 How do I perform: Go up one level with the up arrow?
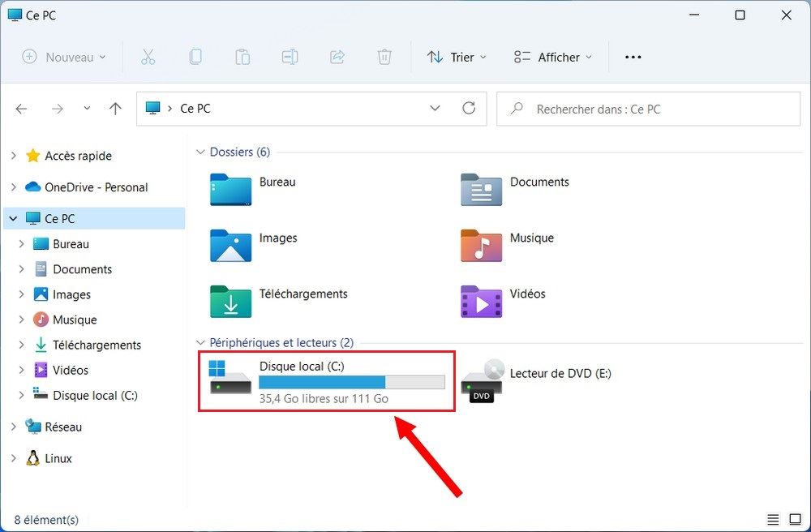(x=115, y=109)
